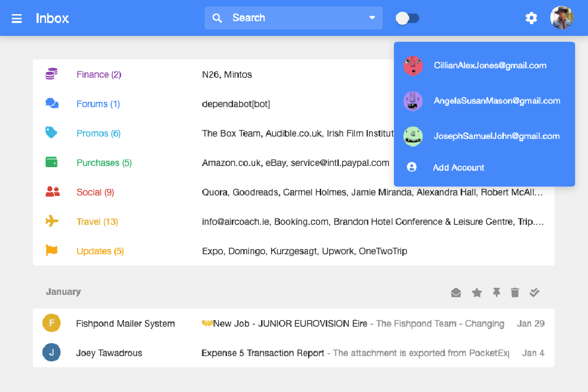Select the Forums chat bubble icon

coord(51,104)
